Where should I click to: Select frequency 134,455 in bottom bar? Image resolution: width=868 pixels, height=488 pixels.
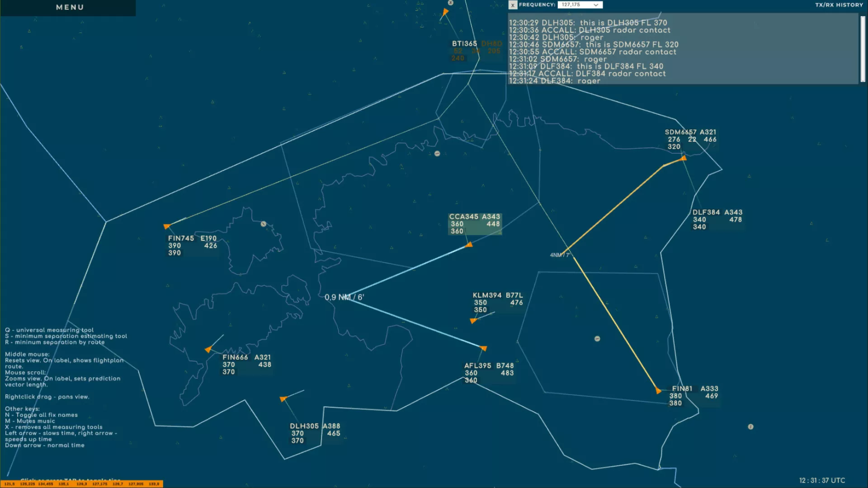tap(45, 484)
